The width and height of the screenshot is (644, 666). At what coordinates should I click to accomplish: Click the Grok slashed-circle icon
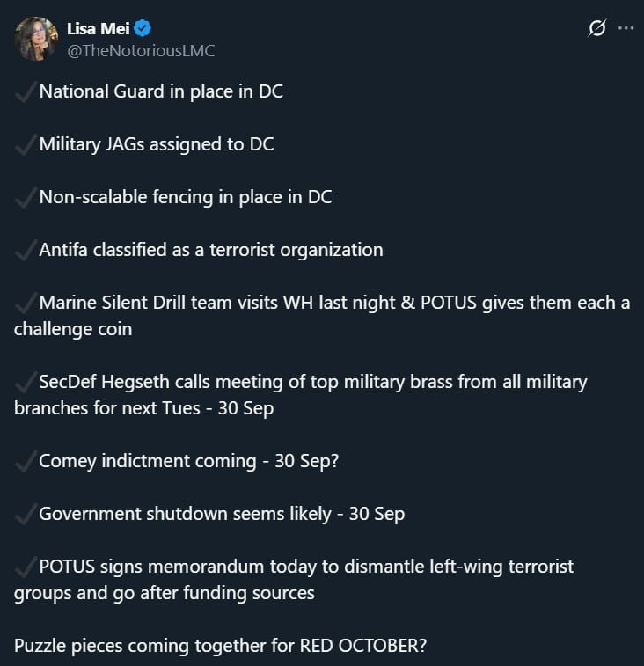[x=596, y=29]
